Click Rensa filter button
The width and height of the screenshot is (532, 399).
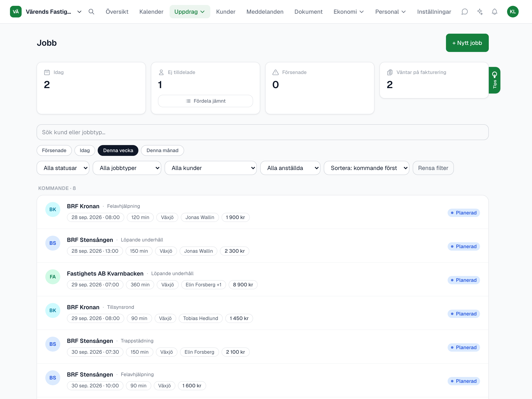[x=433, y=168]
